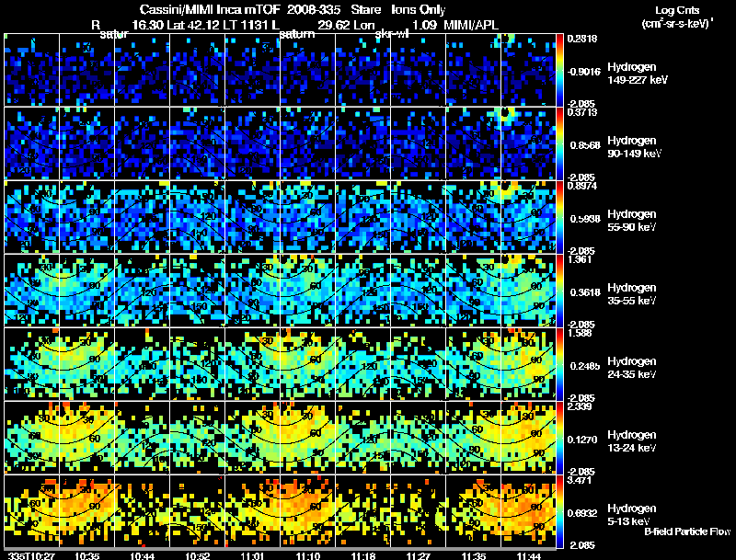Click the 3.471 colorbar maximum value
Viewport: 736px width, 560px height.
580,480
